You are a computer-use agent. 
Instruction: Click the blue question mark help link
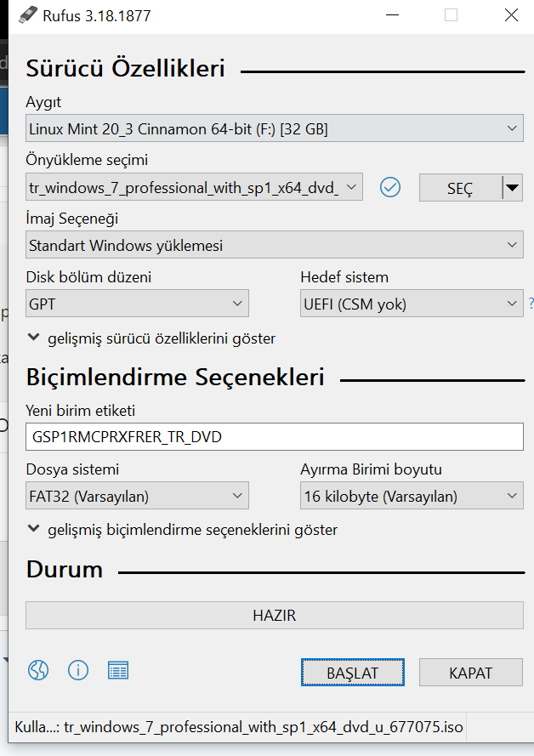click(531, 303)
